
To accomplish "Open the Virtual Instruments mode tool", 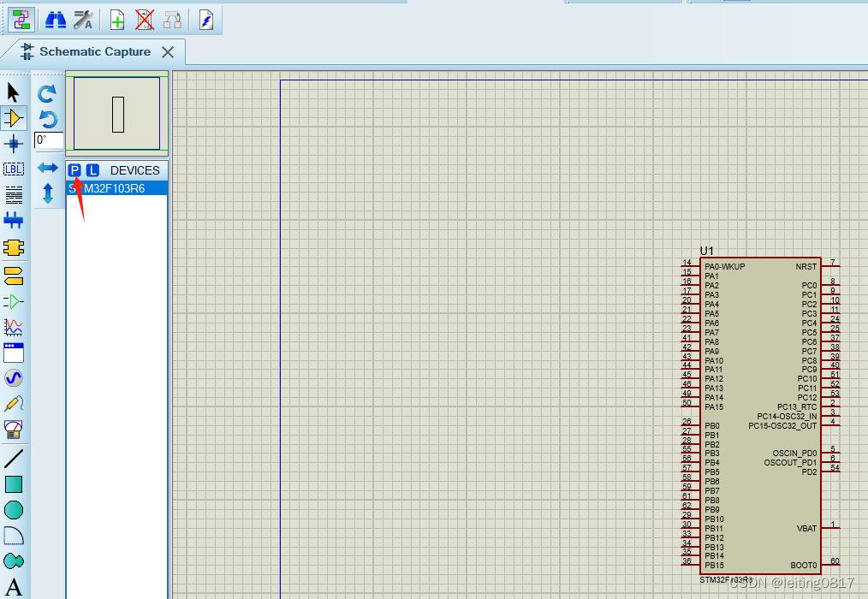I will point(14,429).
